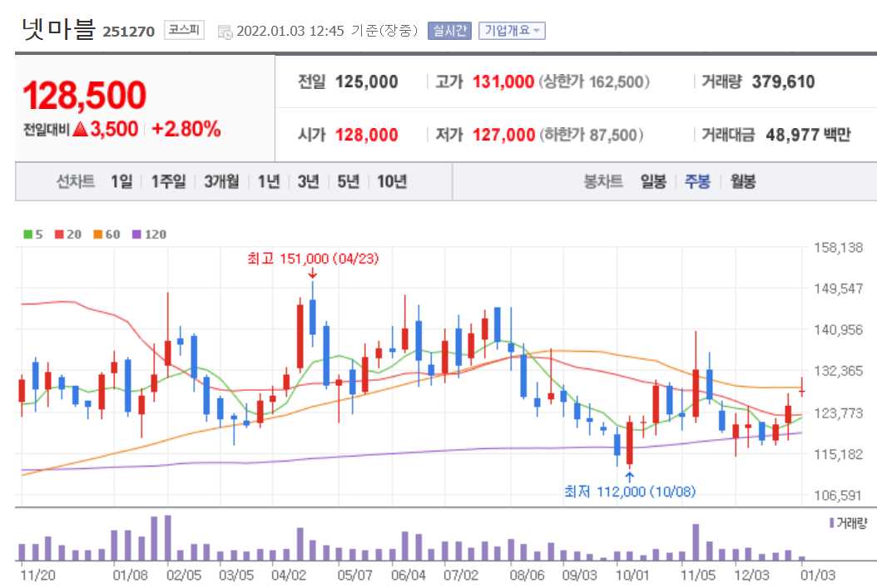
Task: Click the red 20-period moving average legend square
Action: 58,235
